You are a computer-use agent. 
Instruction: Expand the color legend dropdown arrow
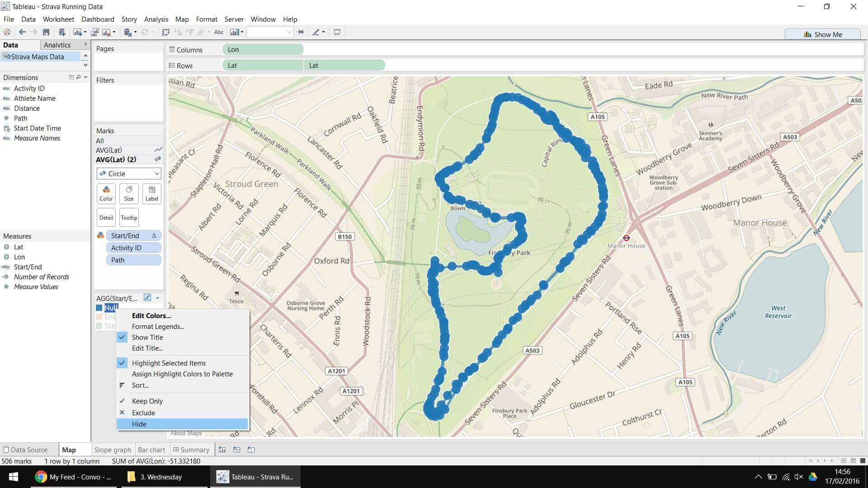tap(157, 298)
